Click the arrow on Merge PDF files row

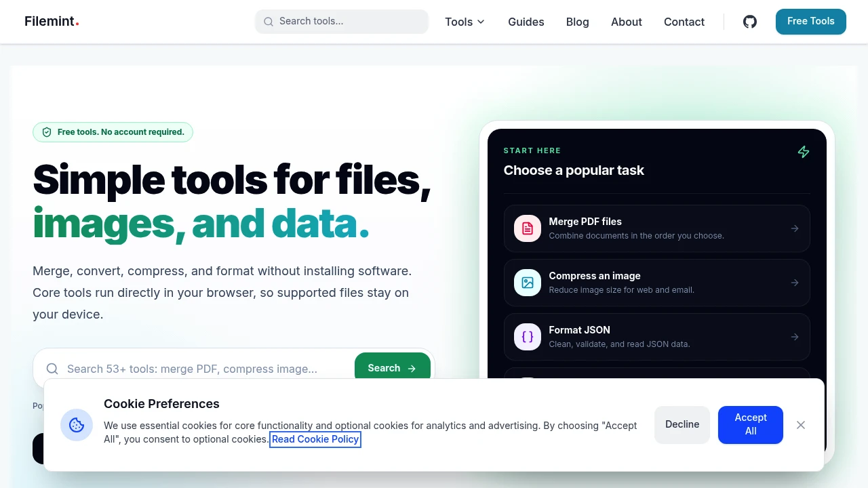[x=795, y=228]
